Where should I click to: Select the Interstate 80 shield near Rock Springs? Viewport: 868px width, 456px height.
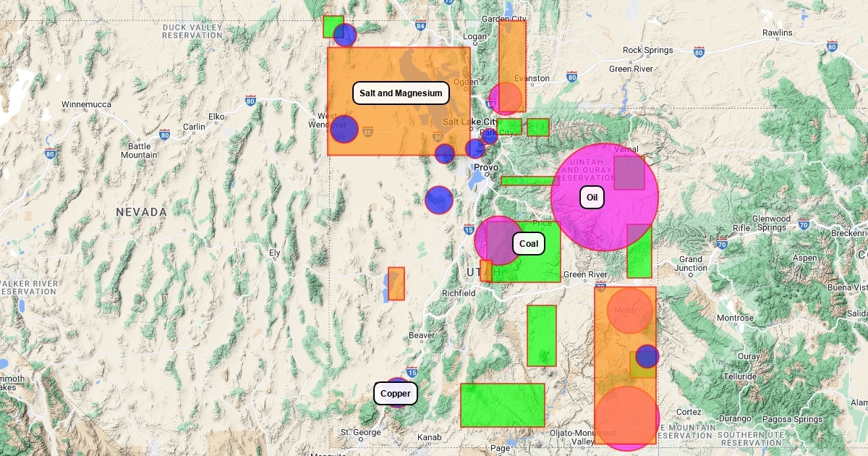(699, 52)
